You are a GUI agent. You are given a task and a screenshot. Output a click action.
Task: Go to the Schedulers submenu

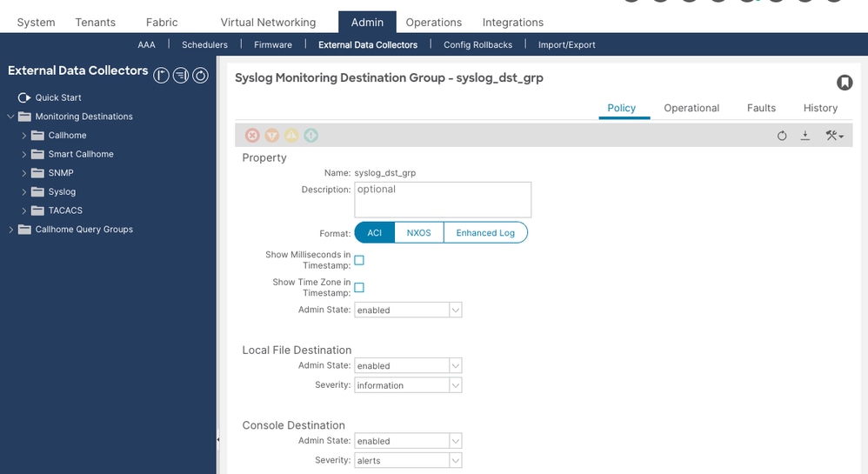point(204,45)
